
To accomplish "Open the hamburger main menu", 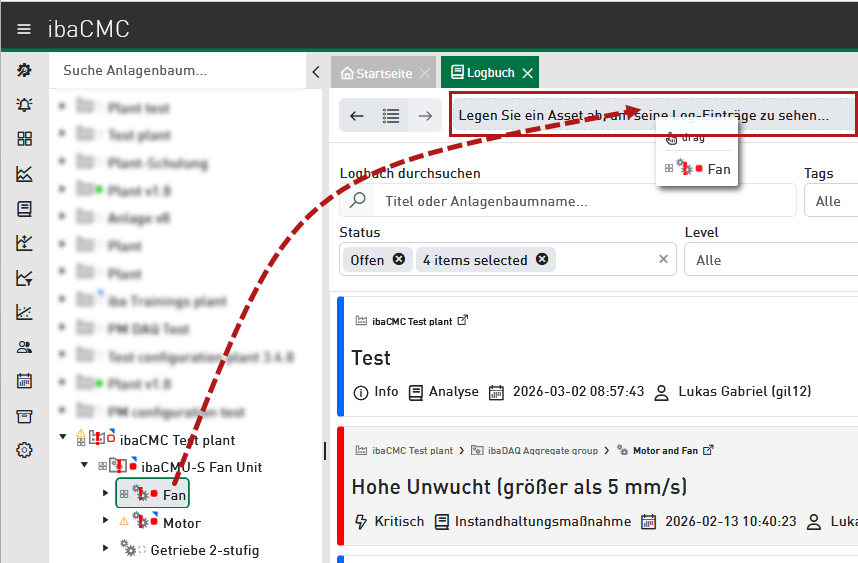I will click(24, 29).
